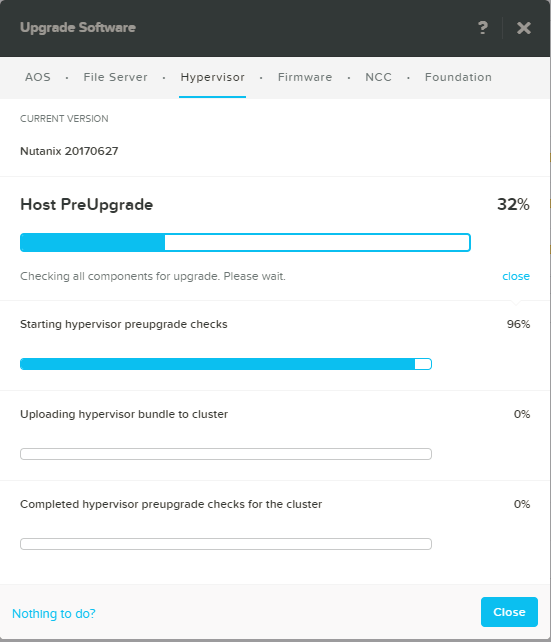Click the 32% overall progress value
Image resolution: width=551 pixels, height=642 pixels.
(x=513, y=204)
